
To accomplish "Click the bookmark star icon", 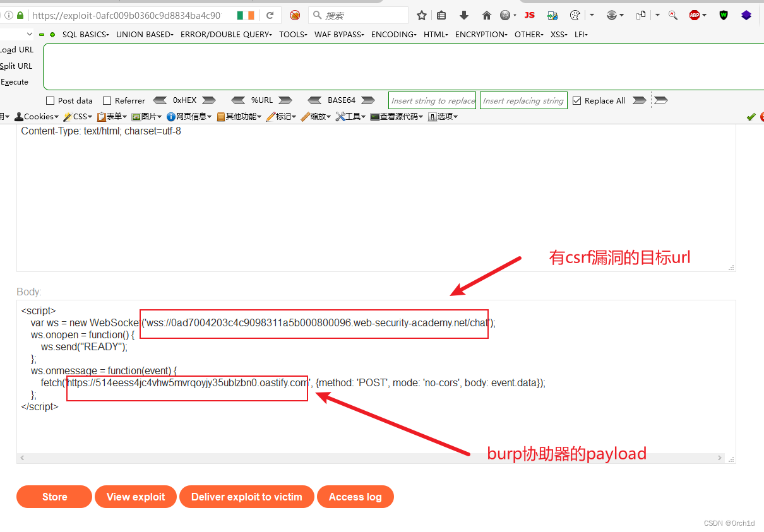I will pos(422,15).
